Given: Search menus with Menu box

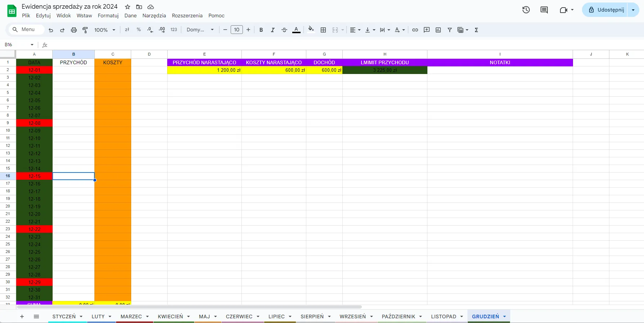Looking at the screenshot, I should tap(26, 30).
